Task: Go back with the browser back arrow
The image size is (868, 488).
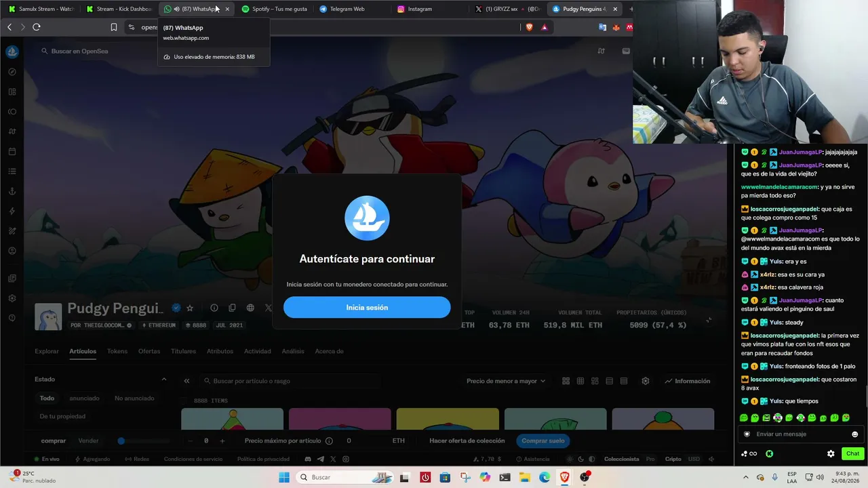Action: pyautogui.click(x=9, y=27)
